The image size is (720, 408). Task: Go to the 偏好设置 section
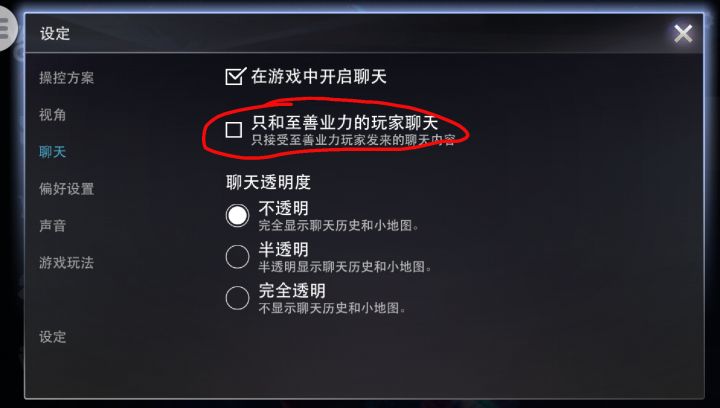pyautogui.click(x=67, y=189)
